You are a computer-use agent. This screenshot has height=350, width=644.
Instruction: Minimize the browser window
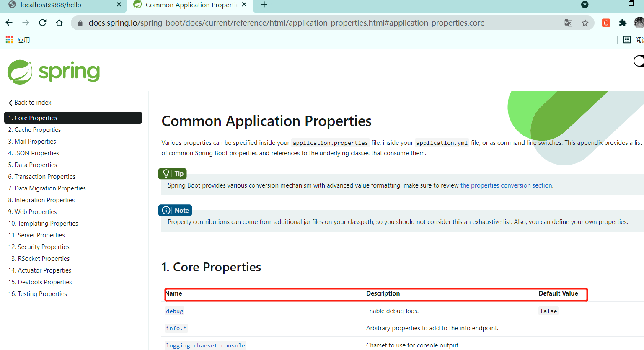click(608, 3)
